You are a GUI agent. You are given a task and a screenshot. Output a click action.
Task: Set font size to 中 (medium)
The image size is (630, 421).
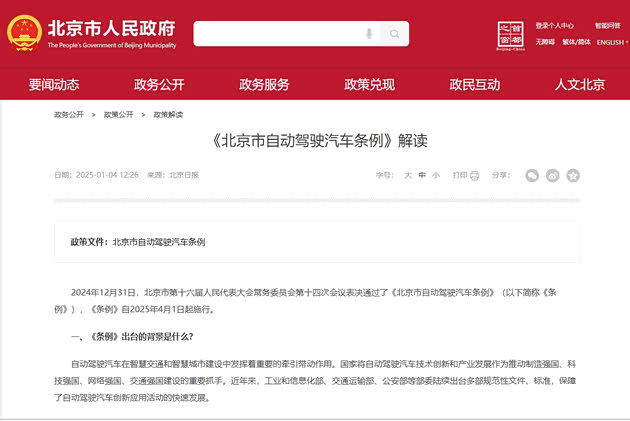[421, 175]
